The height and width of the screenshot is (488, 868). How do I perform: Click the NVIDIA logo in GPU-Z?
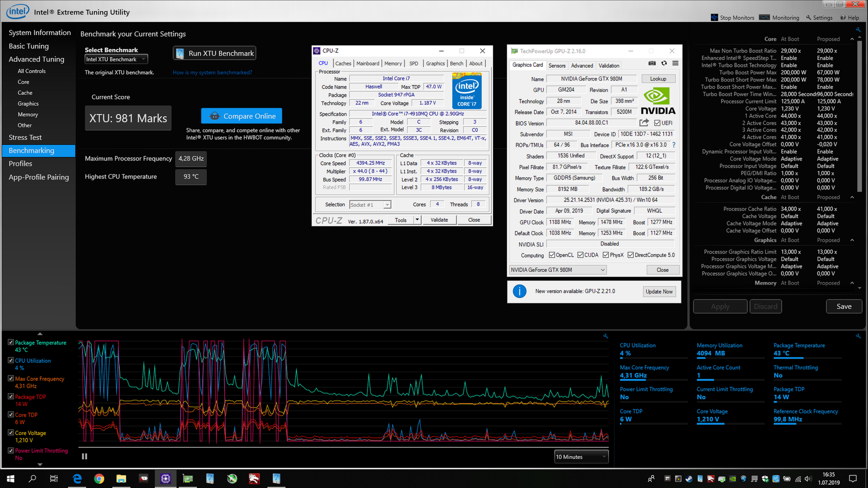658,101
